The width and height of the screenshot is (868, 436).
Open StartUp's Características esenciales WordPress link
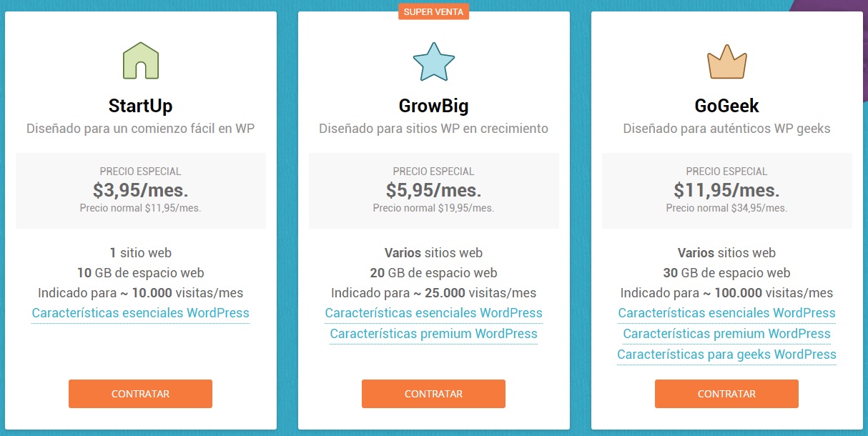(x=140, y=313)
